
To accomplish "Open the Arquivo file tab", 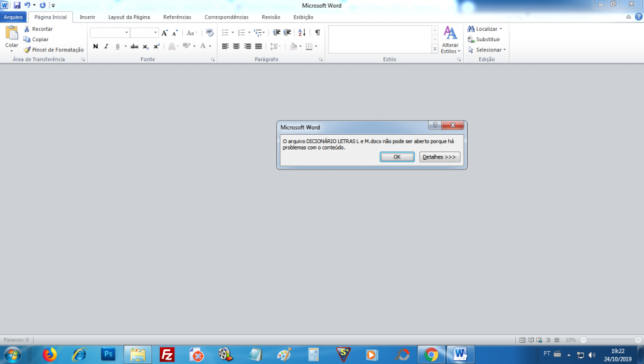I will click(13, 17).
